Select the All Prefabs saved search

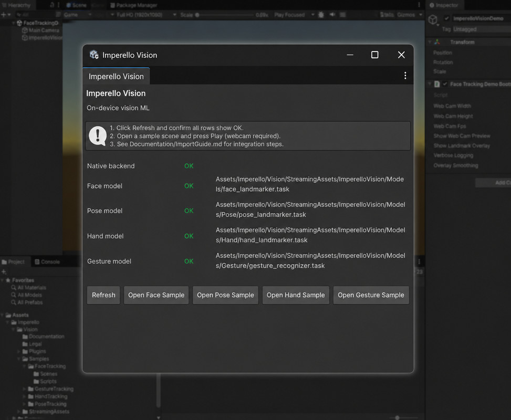tap(27, 302)
